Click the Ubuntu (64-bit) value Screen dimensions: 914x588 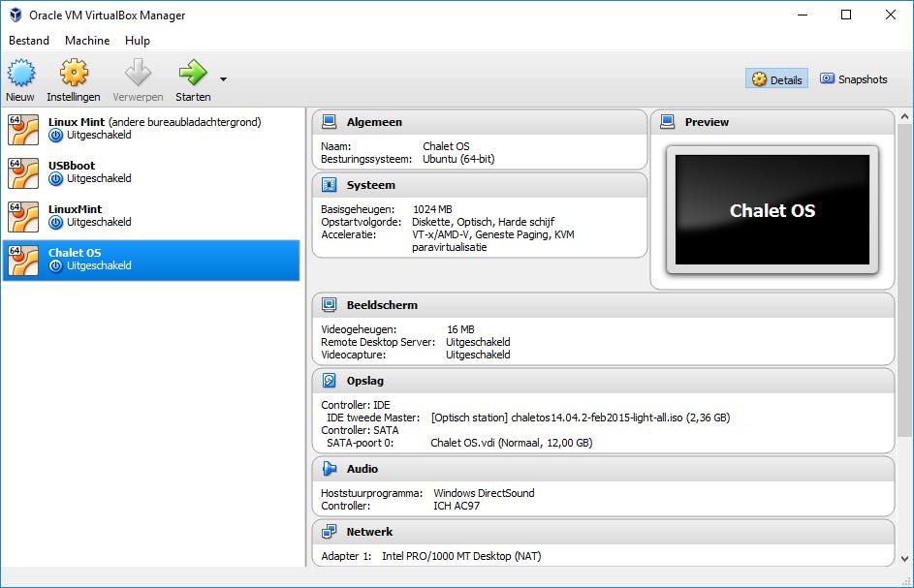click(x=458, y=159)
